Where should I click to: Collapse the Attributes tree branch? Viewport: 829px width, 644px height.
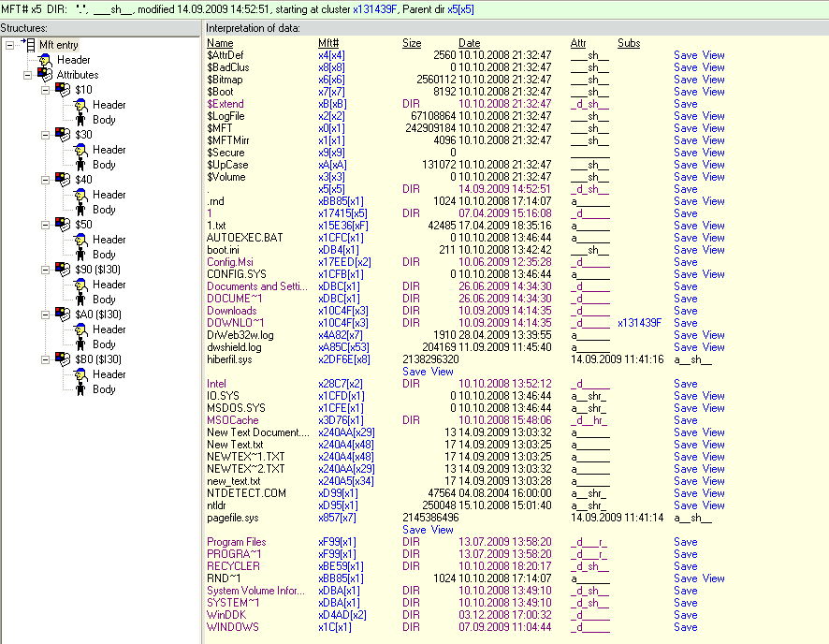(x=28, y=75)
